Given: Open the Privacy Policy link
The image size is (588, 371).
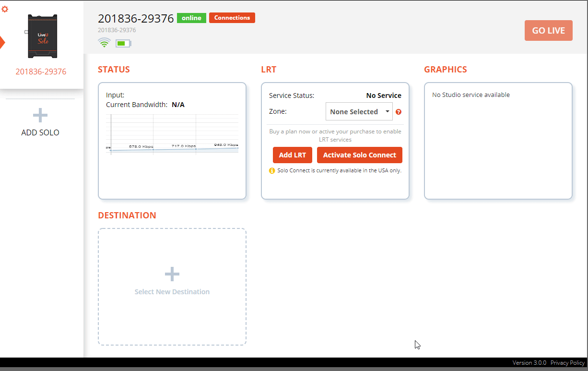Looking at the screenshot, I should point(568,363).
